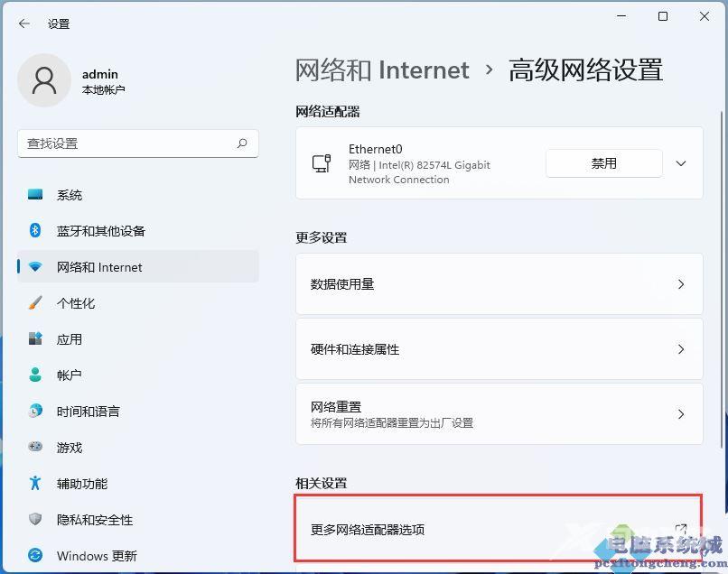Screen dimensions: 728x574
Task: Expand the Ethernet0 adapter details chevron
Action: click(x=681, y=163)
